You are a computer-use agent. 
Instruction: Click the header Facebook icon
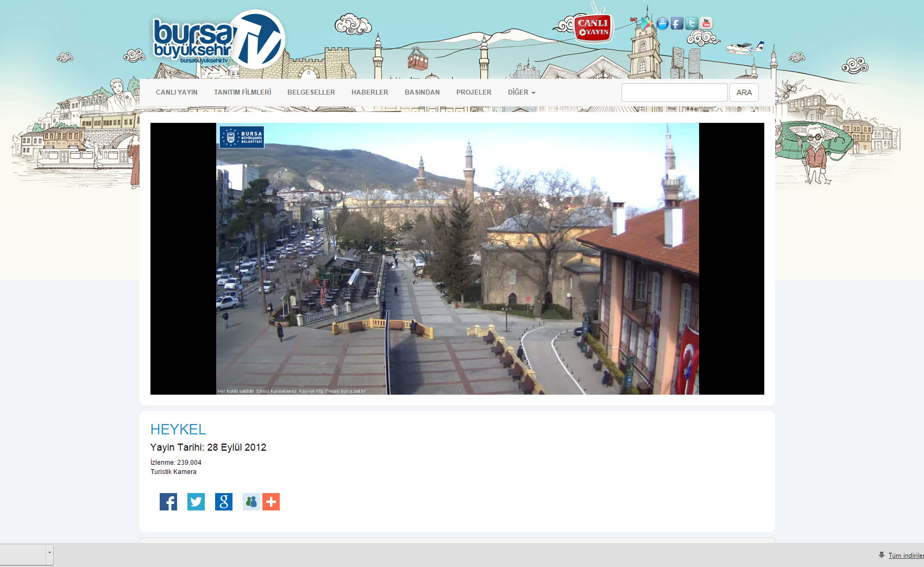(677, 23)
